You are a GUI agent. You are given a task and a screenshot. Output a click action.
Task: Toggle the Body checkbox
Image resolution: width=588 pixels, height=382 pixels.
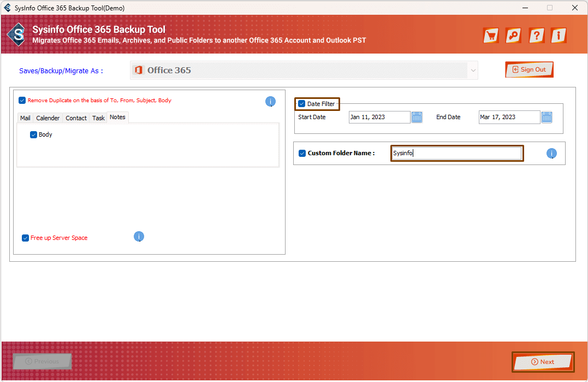(x=33, y=134)
